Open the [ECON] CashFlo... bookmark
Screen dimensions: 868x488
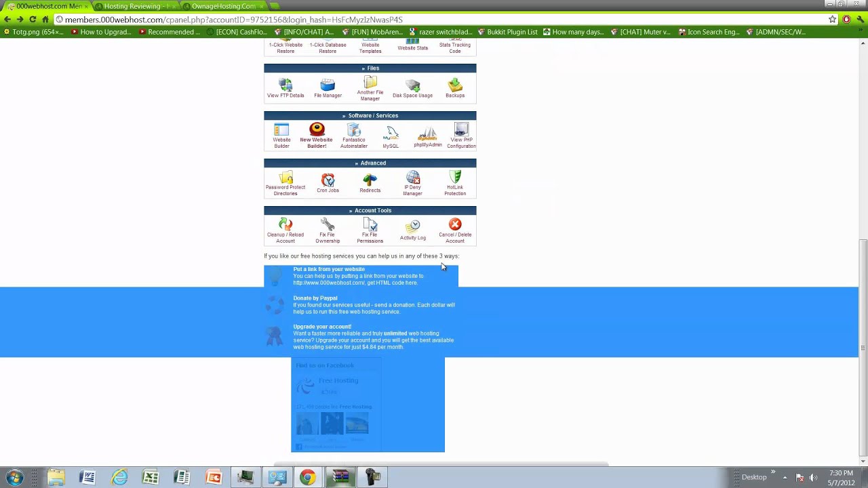tap(236, 32)
